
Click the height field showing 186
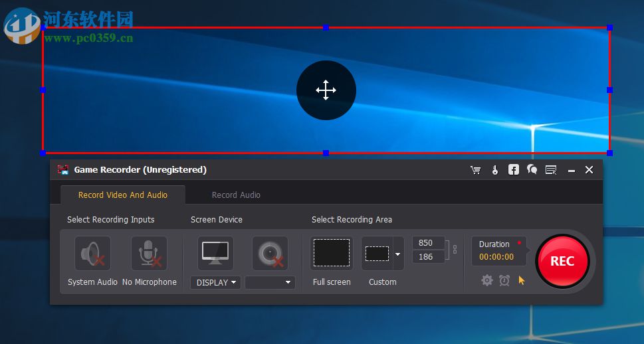(x=428, y=256)
